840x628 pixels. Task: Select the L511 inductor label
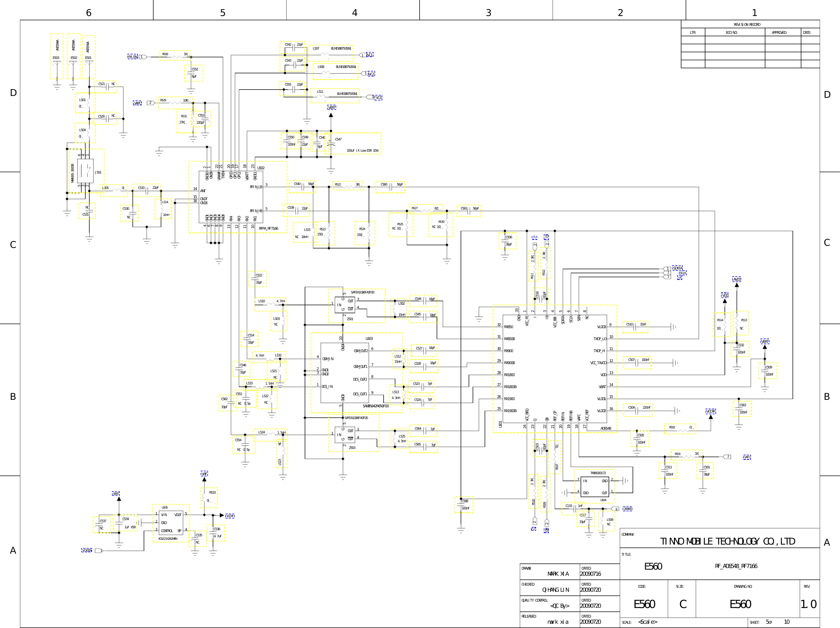pyautogui.click(x=320, y=91)
